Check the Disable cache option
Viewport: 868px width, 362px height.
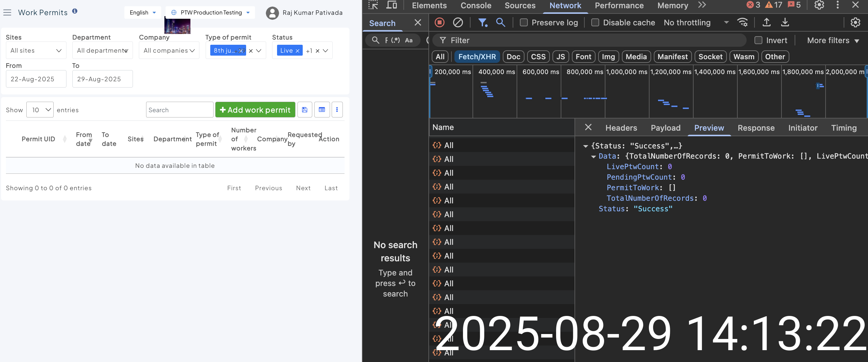(595, 23)
